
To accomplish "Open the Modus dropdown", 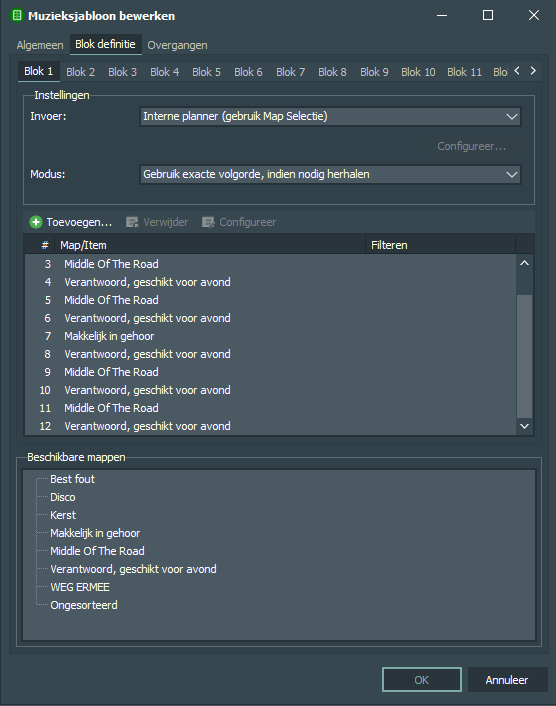I will 330,174.
